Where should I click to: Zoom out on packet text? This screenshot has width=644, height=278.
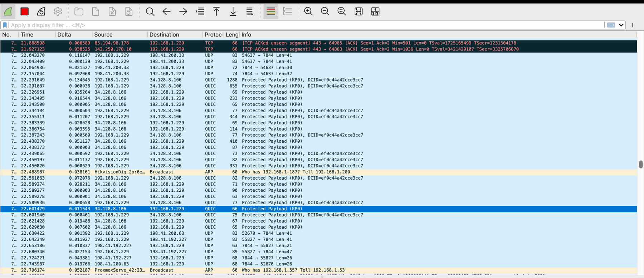tap(325, 11)
